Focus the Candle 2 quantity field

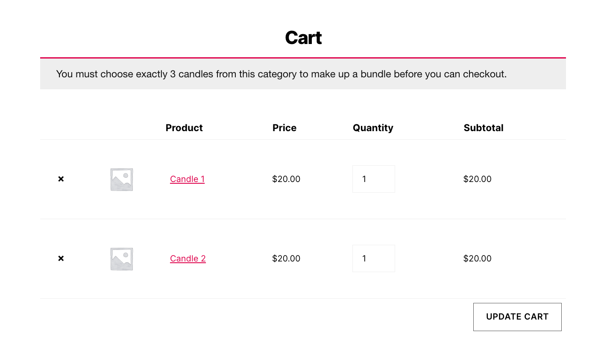[373, 258]
